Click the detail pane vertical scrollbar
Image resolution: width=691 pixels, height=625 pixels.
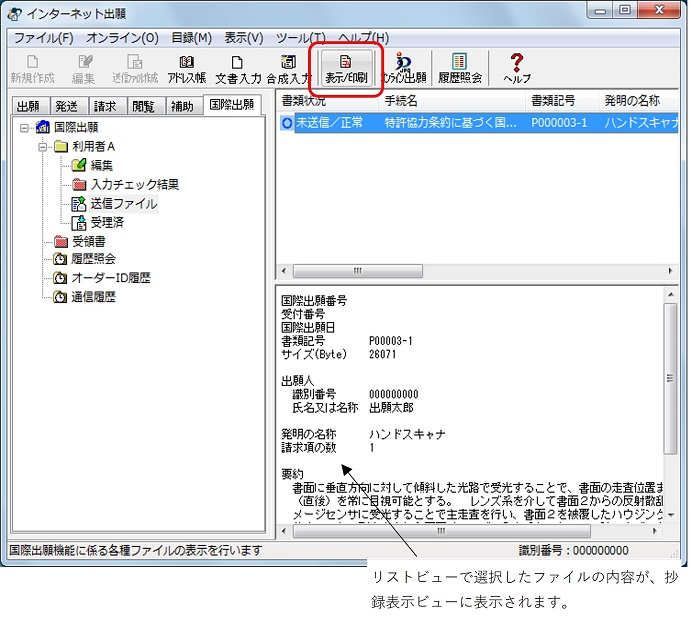click(x=670, y=400)
